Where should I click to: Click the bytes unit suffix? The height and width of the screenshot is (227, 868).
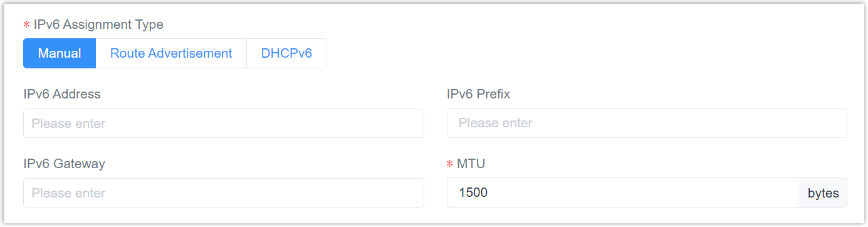coord(824,193)
